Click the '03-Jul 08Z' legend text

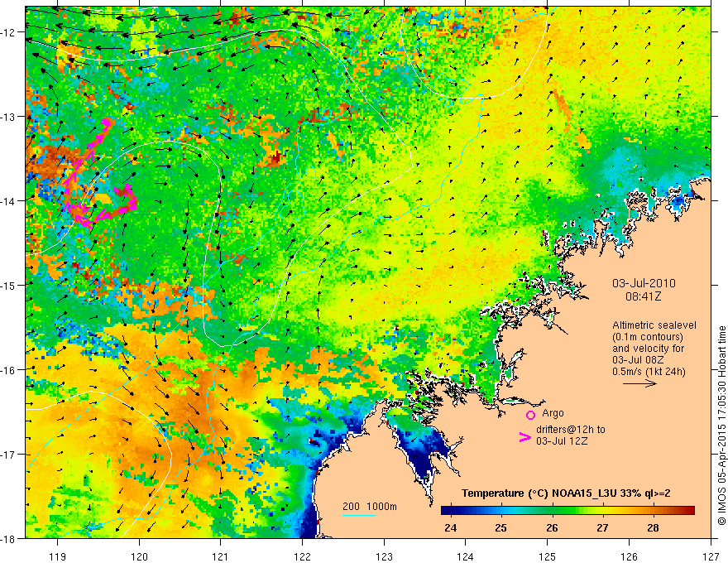point(638,359)
